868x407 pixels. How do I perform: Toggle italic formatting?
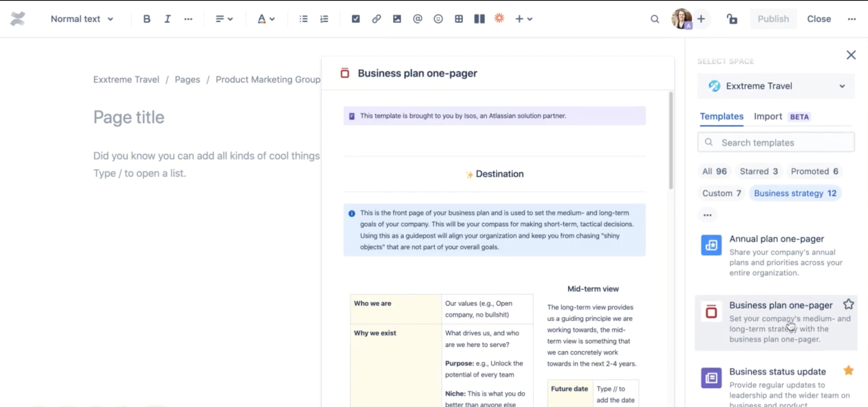click(167, 19)
